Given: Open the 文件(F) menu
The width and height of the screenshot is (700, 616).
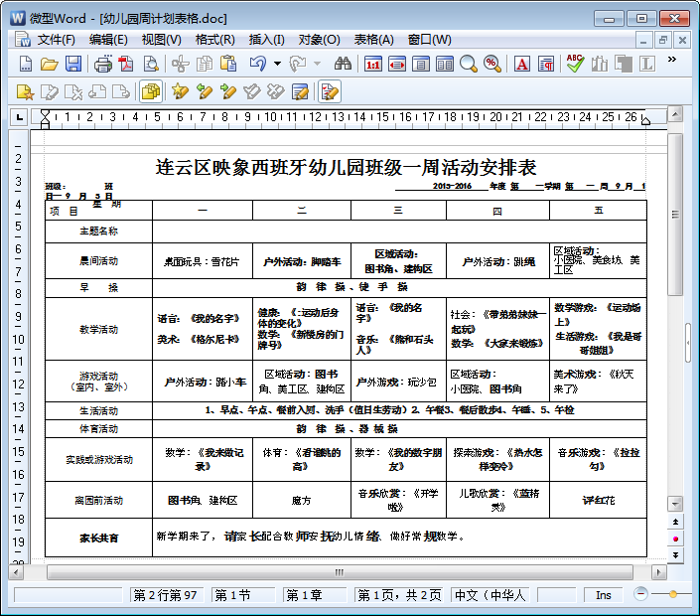Looking at the screenshot, I should click(x=57, y=40).
